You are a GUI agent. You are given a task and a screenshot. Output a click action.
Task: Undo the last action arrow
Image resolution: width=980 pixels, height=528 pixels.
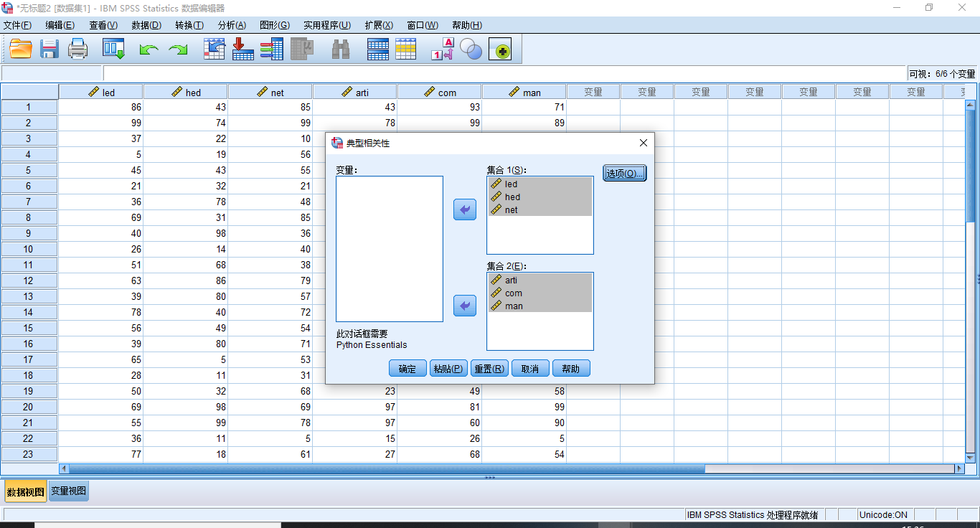point(149,50)
